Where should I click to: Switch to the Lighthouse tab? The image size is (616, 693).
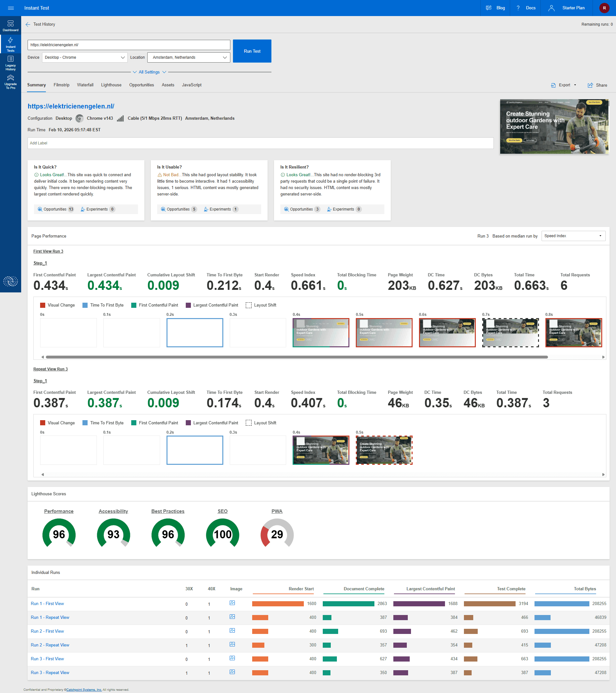111,85
